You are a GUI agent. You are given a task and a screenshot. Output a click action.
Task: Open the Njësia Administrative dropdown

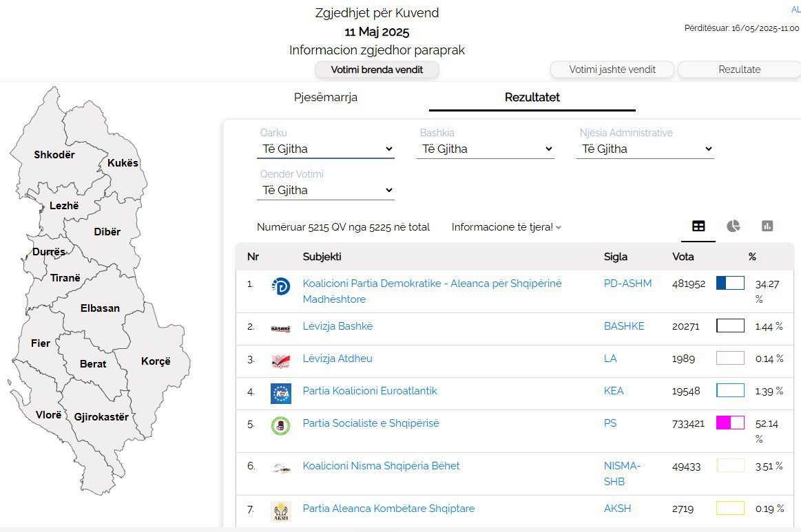(645, 149)
